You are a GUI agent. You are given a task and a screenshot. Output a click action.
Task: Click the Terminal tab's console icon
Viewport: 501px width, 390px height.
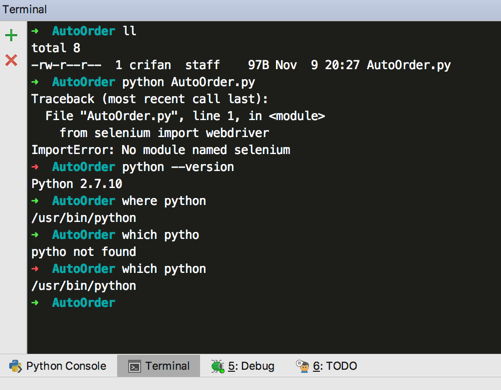pyautogui.click(x=134, y=366)
